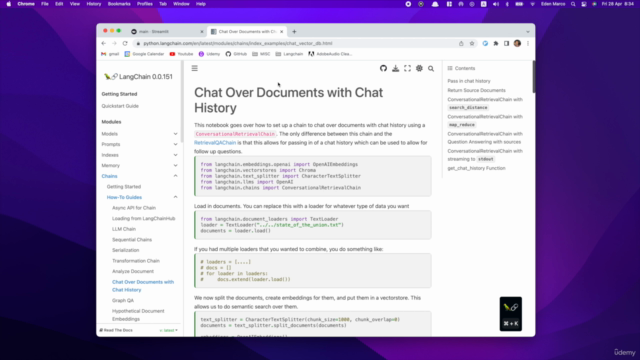Open the Chrome File menu
The height and width of the screenshot is (360, 640).
(x=45, y=4)
